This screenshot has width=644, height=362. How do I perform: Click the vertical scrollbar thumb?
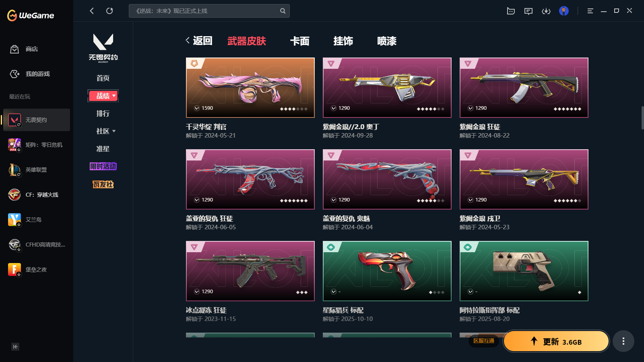[x=642, y=118]
